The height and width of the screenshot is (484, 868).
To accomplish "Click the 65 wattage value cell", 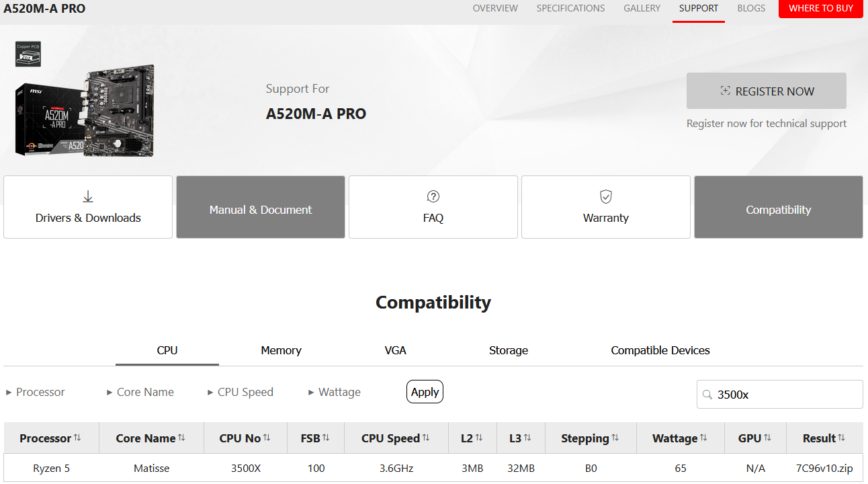I will click(x=680, y=468).
